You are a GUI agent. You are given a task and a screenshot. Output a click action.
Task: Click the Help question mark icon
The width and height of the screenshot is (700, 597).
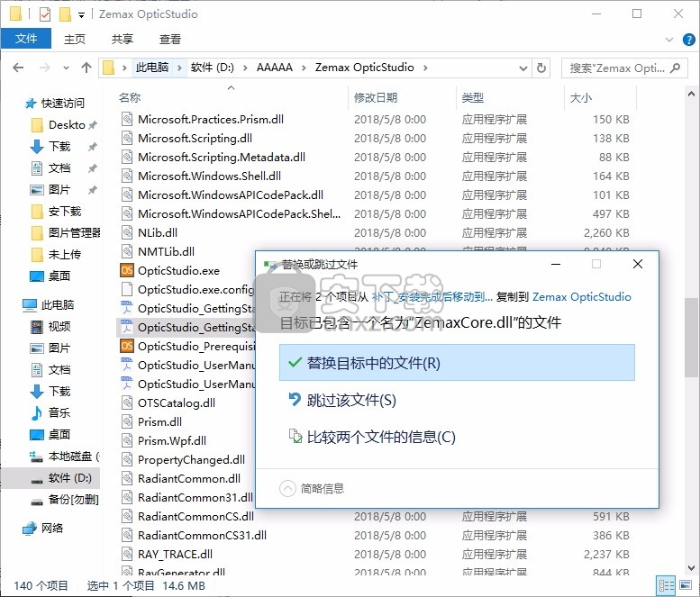pyautogui.click(x=688, y=40)
